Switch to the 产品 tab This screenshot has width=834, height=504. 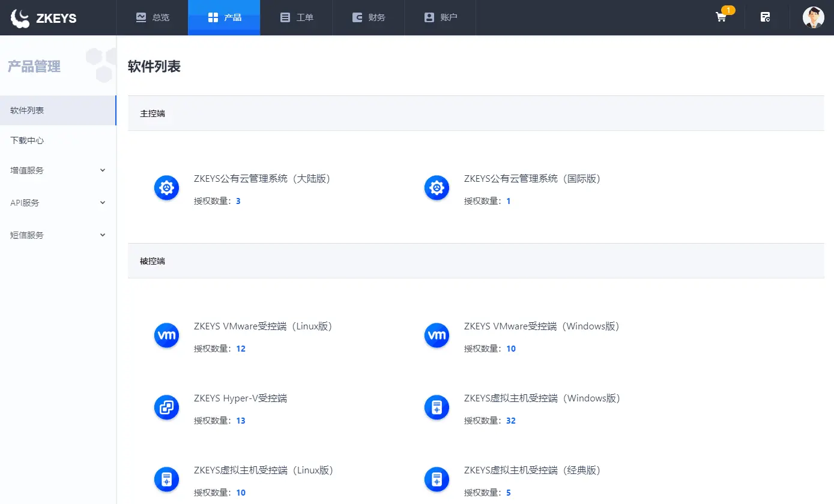pos(224,17)
